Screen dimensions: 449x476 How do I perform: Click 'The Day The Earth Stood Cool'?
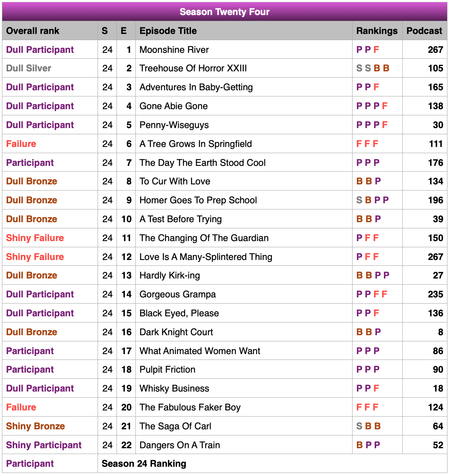[203, 163]
